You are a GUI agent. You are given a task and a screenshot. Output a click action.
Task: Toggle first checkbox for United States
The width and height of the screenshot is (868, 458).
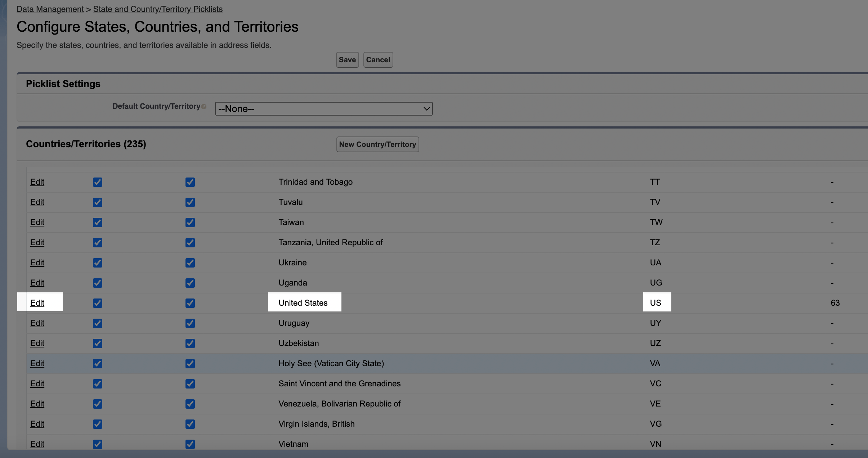pos(98,303)
